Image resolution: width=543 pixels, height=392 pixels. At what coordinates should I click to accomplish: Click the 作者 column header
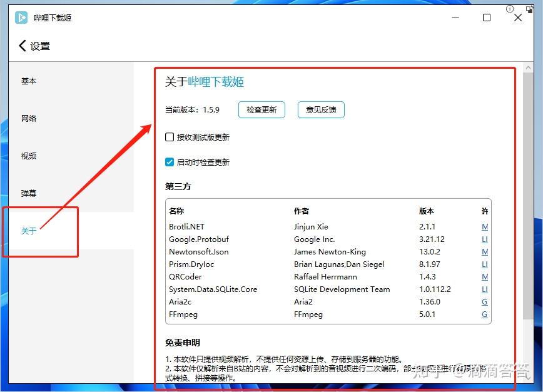coord(302,211)
